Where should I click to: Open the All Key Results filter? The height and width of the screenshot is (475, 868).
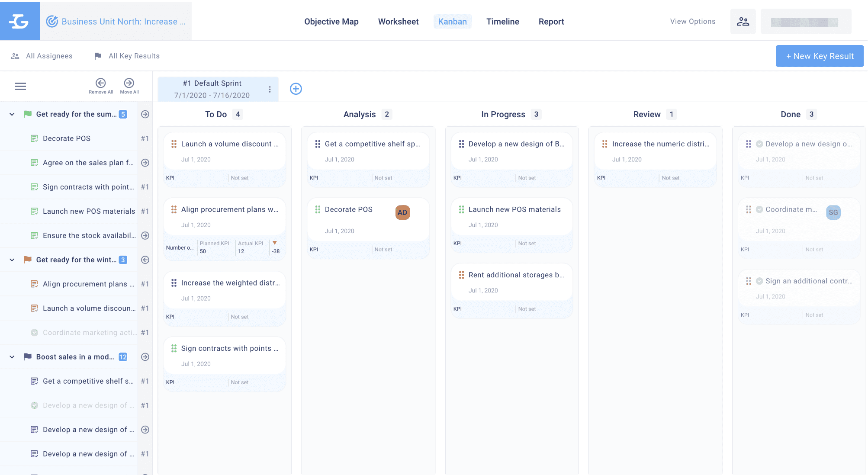pyautogui.click(x=127, y=56)
